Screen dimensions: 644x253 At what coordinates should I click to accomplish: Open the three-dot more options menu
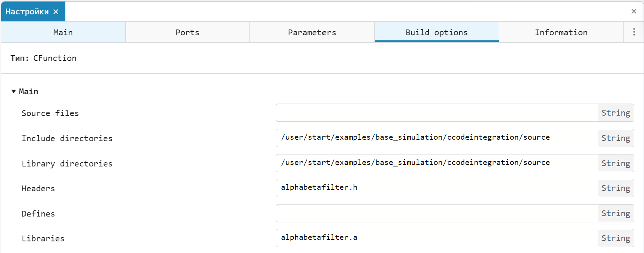[634, 32]
